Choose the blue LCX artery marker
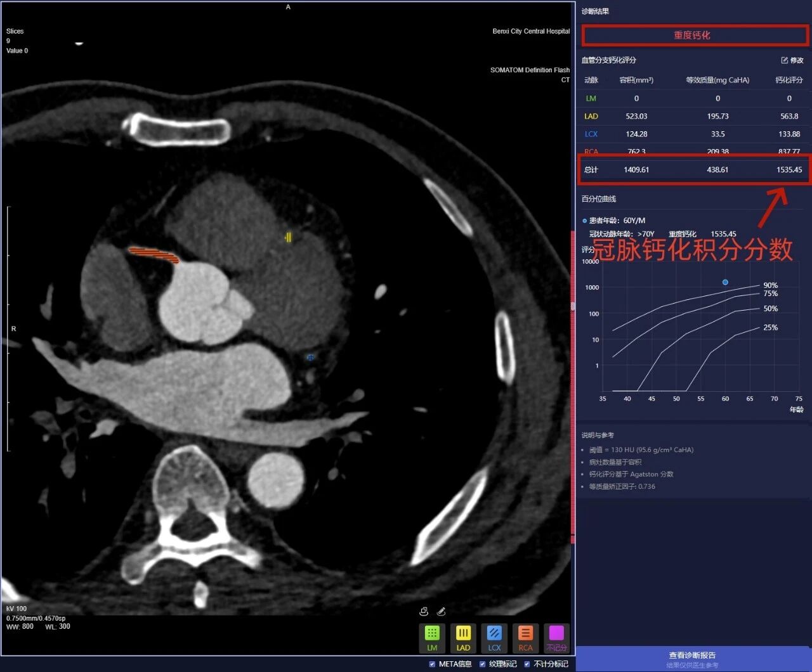This screenshot has height=672, width=812. coord(494,636)
